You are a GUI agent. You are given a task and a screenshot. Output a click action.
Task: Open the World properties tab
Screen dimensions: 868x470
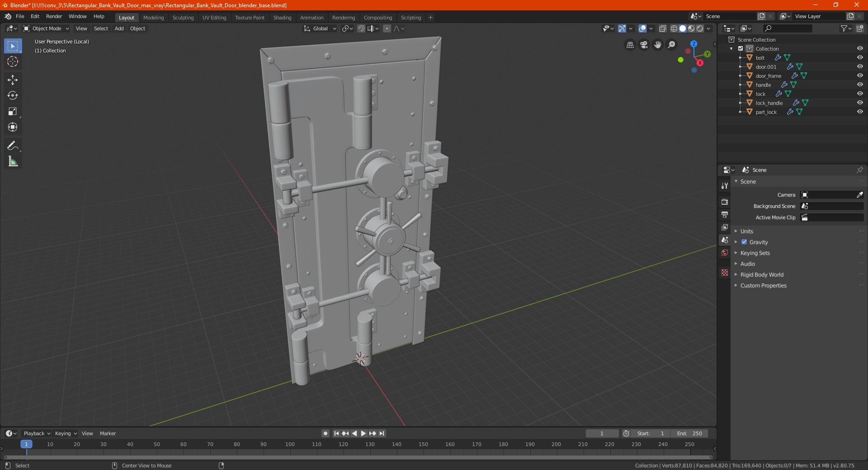pos(725,253)
